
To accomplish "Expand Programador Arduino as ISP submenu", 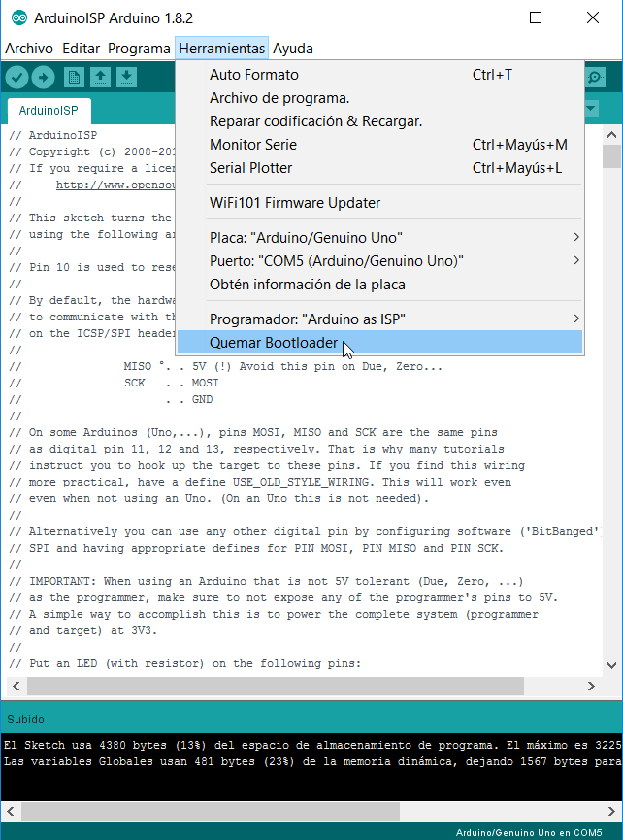I will (379, 319).
